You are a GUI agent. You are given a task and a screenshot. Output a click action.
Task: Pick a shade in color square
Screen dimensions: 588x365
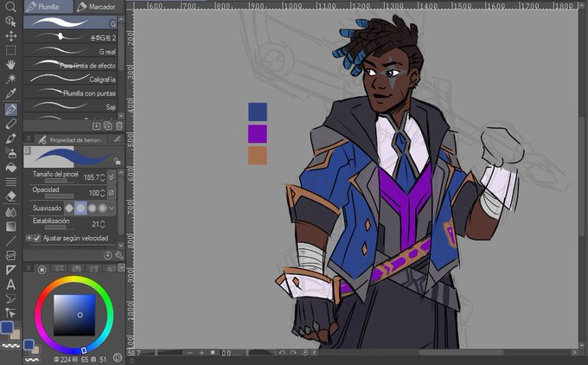(x=74, y=315)
